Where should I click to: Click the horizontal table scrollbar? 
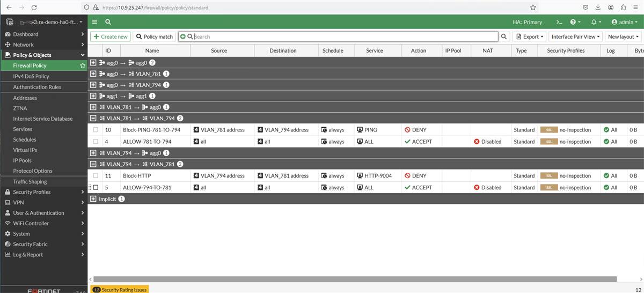pos(354,279)
